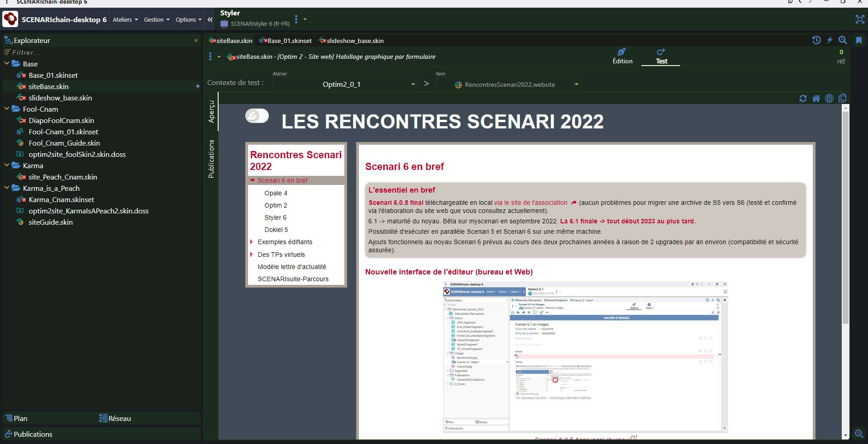The image size is (868, 444).
Task: Open the magnifier search icon in tab bar
Action: click(843, 40)
